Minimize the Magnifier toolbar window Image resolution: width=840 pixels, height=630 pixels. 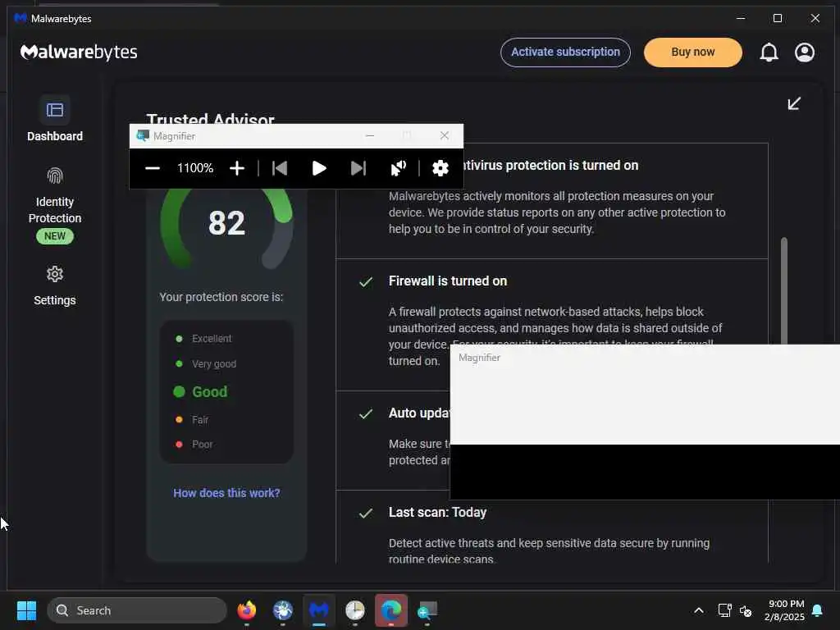(x=370, y=135)
